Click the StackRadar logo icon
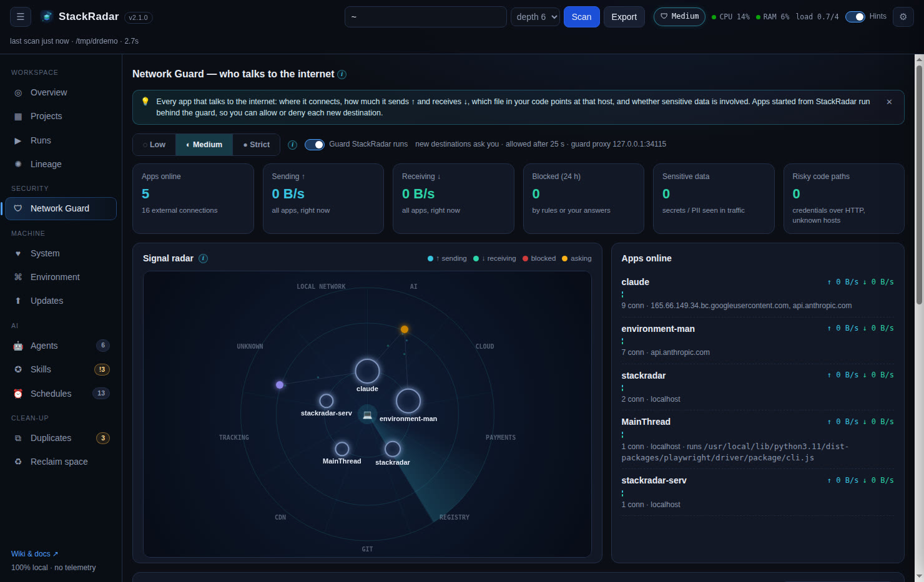 [47, 17]
